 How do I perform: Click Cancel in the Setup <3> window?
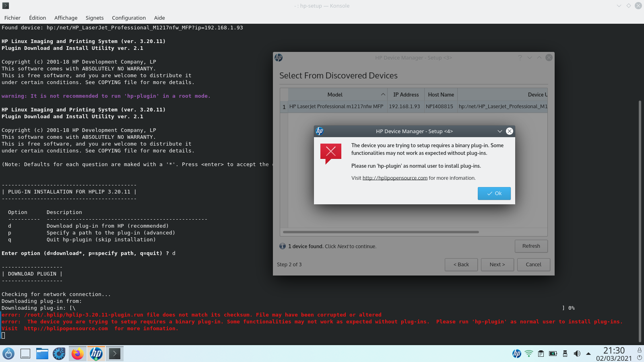coord(533,265)
